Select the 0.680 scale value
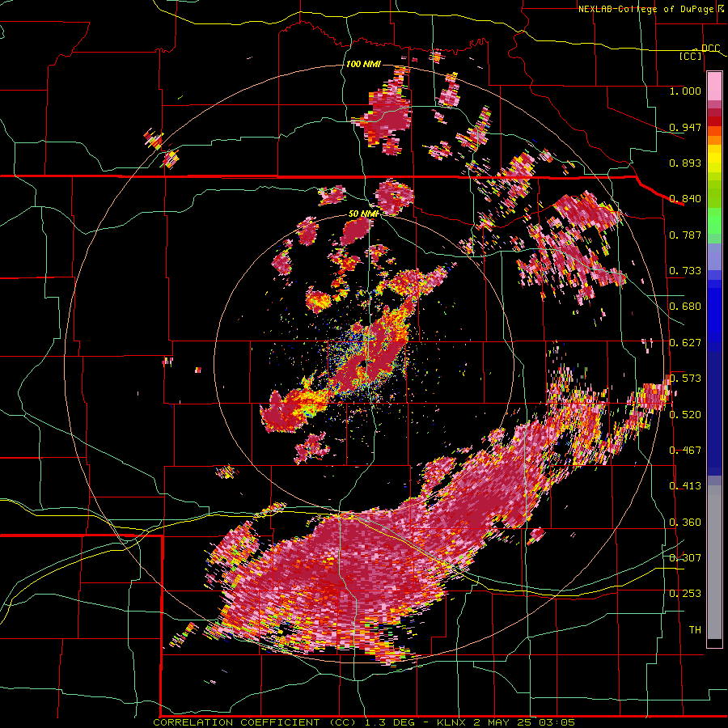 [x=685, y=307]
